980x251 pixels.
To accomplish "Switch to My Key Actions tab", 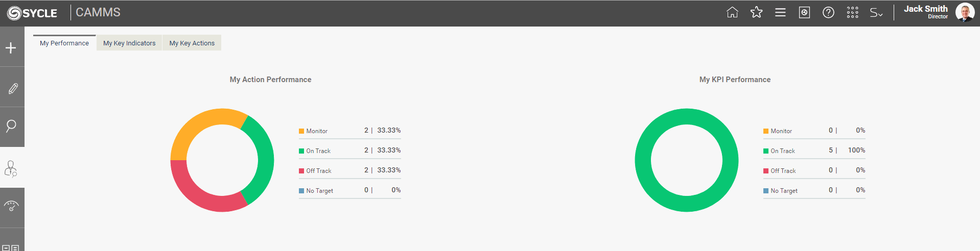I will pos(192,43).
